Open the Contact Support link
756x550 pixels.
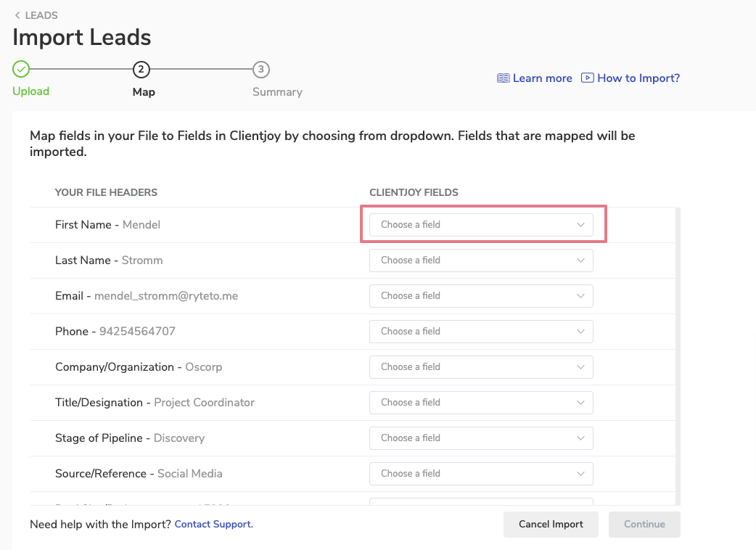coord(213,524)
